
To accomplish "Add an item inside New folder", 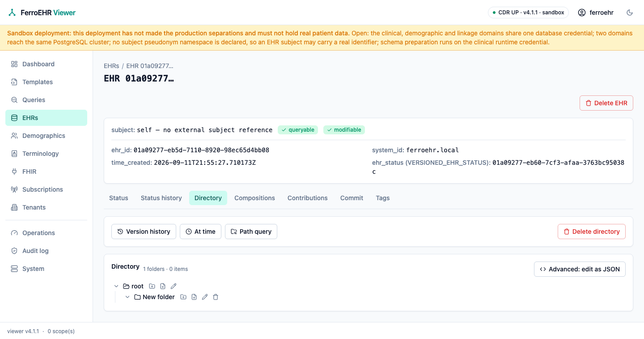I will tap(194, 297).
